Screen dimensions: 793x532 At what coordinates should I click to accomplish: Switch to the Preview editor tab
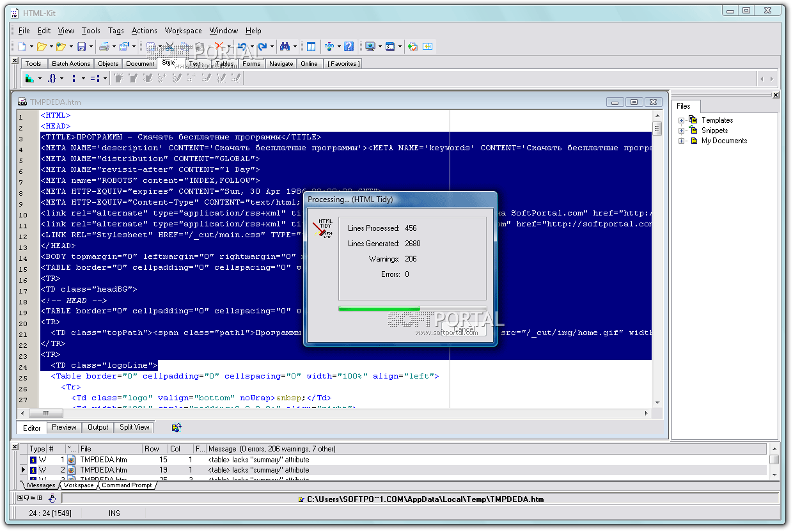click(x=64, y=427)
